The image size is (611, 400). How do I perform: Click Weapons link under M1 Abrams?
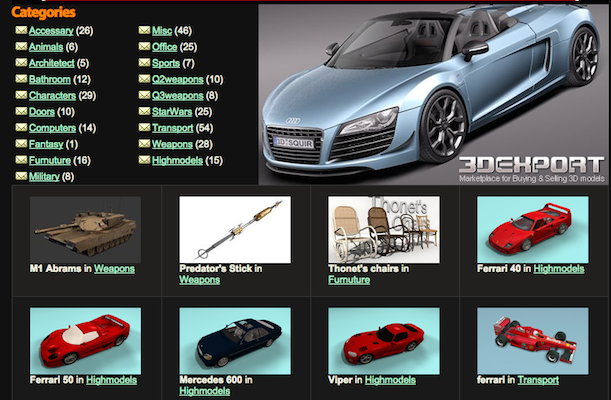pyautogui.click(x=114, y=269)
